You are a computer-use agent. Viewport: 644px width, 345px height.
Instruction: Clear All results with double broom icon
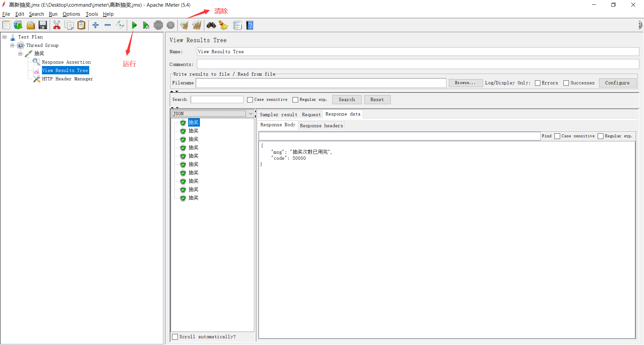tap(197, 25)
